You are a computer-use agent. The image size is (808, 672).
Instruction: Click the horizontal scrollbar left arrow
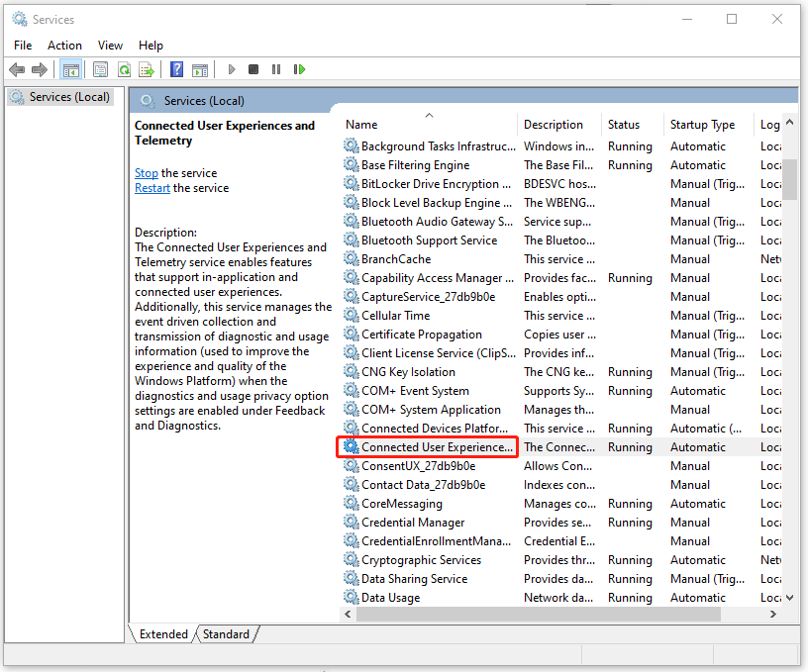point(348,614)
